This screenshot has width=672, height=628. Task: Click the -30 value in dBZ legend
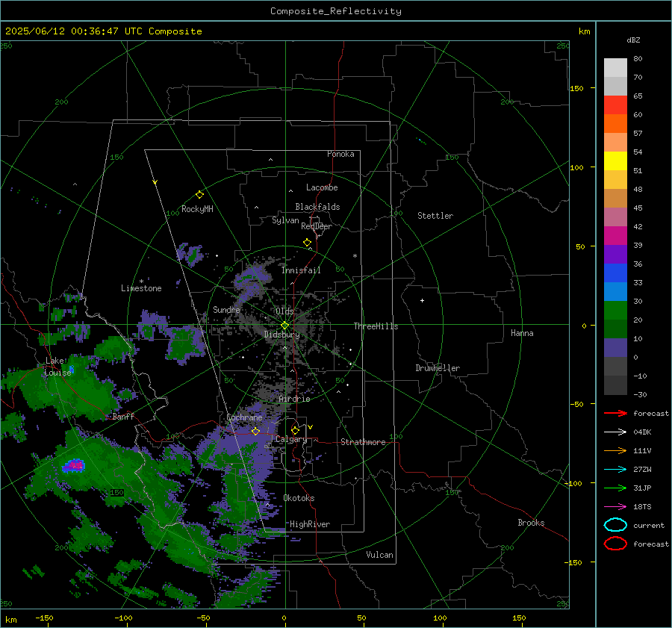tap(640, 395)
